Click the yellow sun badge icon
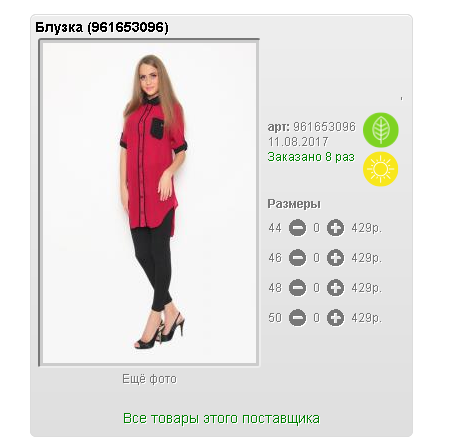461x446 pixels. [381, 169]
